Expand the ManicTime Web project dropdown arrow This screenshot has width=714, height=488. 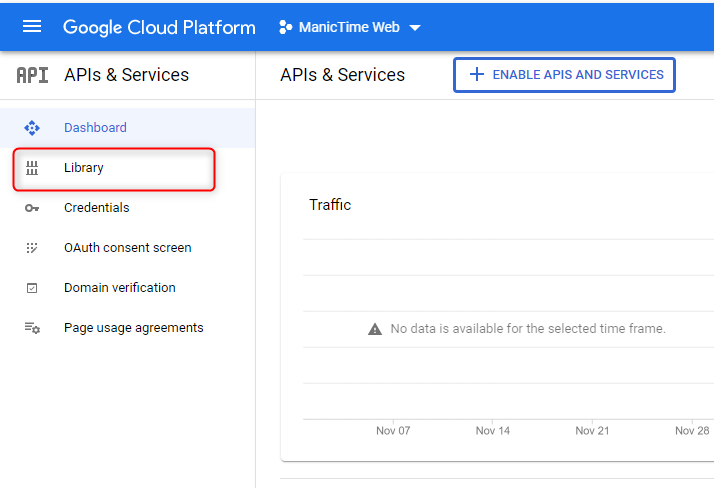pos(415,28)
